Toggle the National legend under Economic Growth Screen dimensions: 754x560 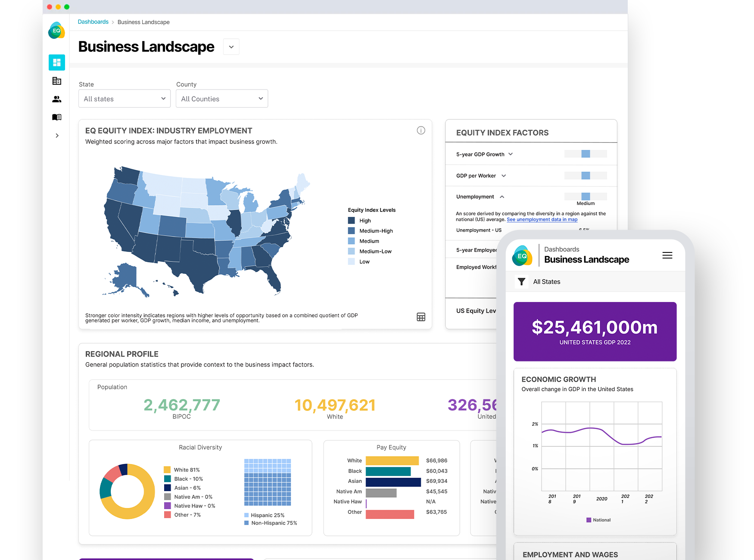tap(598, 520)
